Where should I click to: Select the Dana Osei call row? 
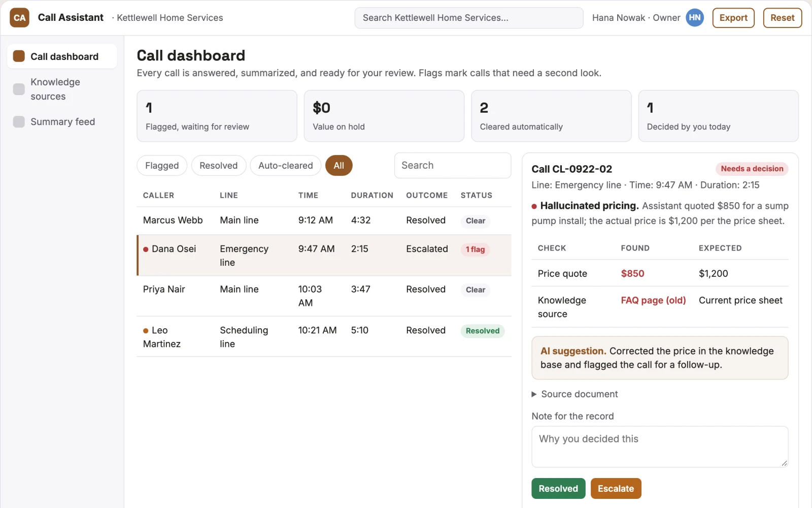pos(324,256)
